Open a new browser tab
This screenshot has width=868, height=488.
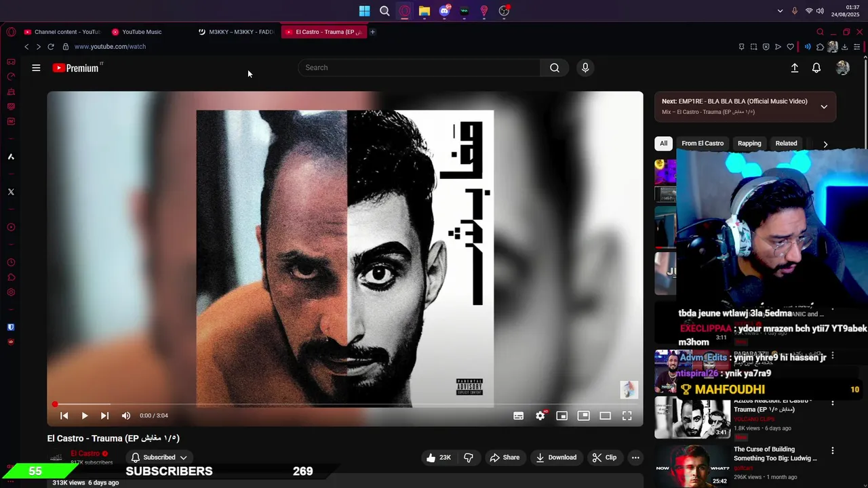(x=372, y=32)
